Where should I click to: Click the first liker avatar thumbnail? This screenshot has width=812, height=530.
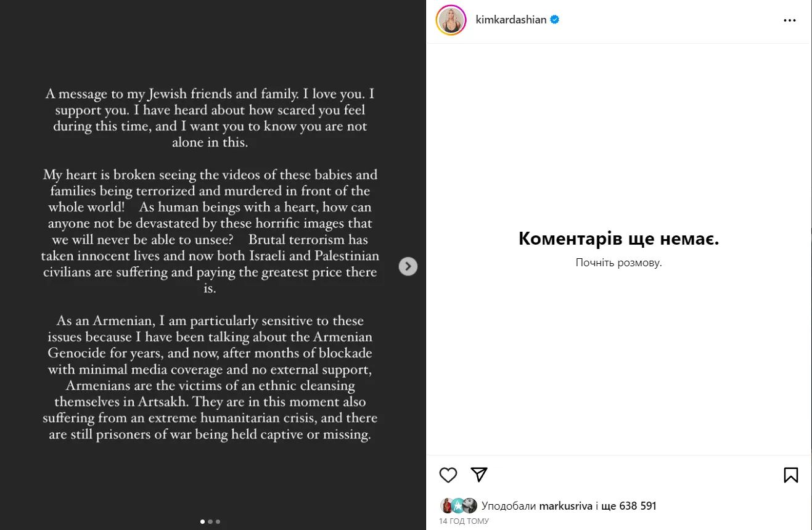(x=448, y=506)
